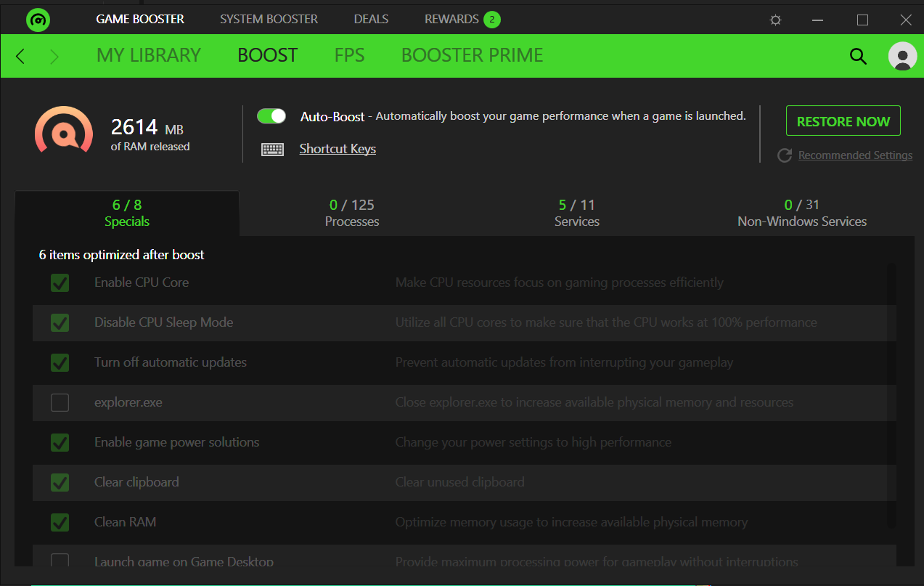Click the Recommended Settings refresh icon
924x586 pixels.
tap(784, 155)
